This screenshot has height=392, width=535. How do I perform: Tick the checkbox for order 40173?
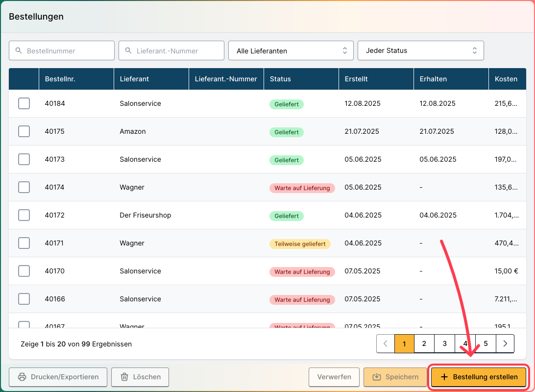24,159
